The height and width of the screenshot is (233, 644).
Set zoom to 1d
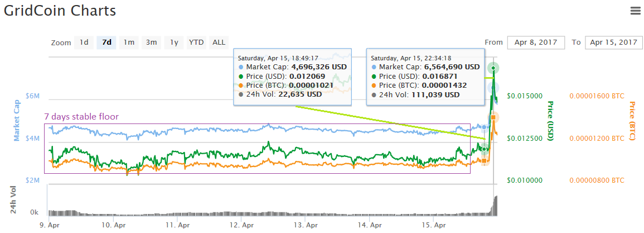coord(84,42)
